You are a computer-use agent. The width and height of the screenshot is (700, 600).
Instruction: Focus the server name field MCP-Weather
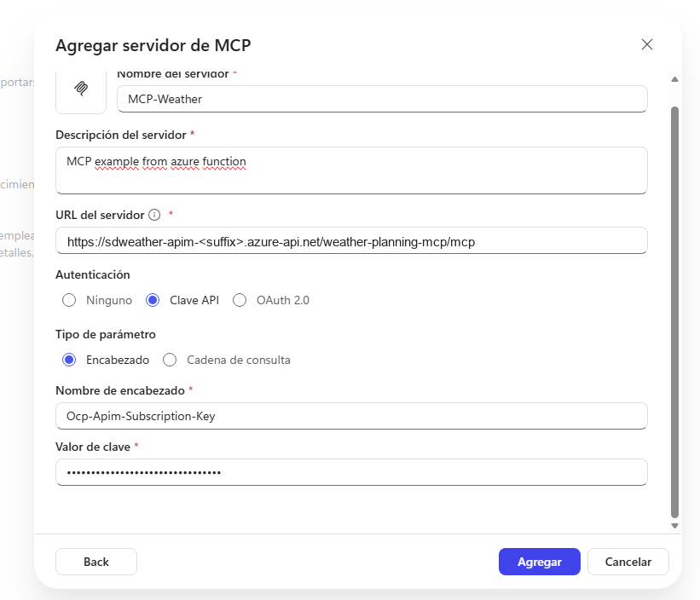[x=382, y=99]
